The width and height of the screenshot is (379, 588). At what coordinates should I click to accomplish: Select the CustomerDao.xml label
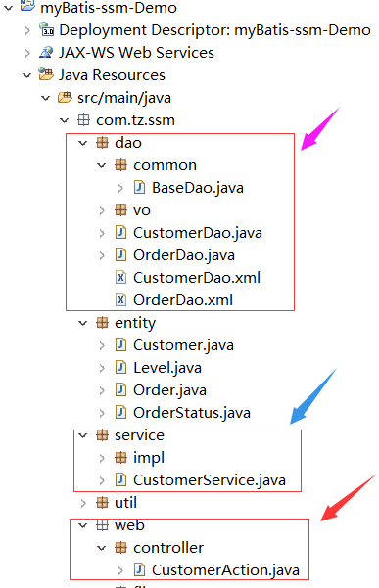(x=197, y=278)
